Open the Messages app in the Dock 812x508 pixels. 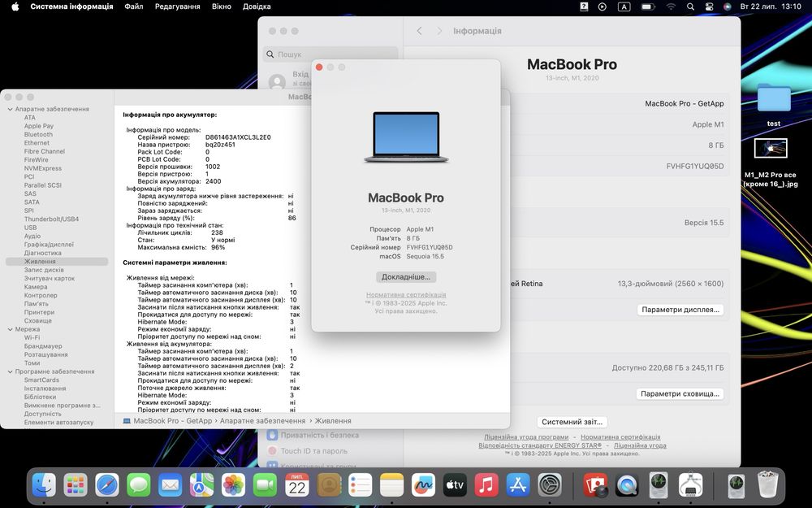[139, 486]
